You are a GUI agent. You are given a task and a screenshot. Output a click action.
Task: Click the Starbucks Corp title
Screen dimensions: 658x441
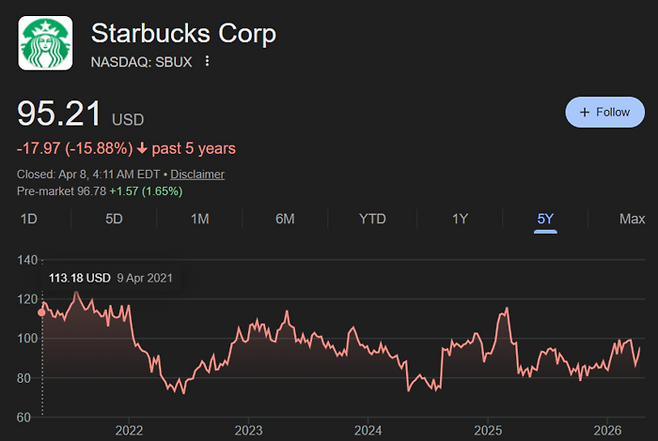point(183,33)
